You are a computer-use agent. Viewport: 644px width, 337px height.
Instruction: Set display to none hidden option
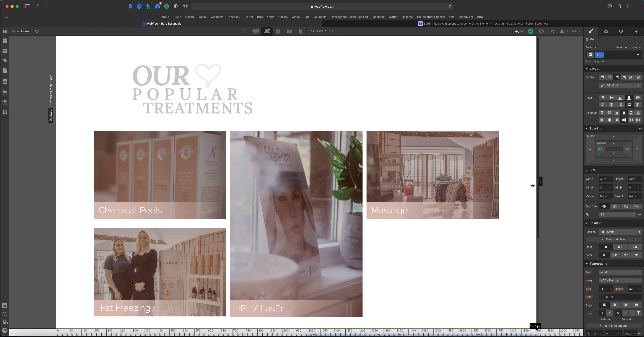coord(638,77)
